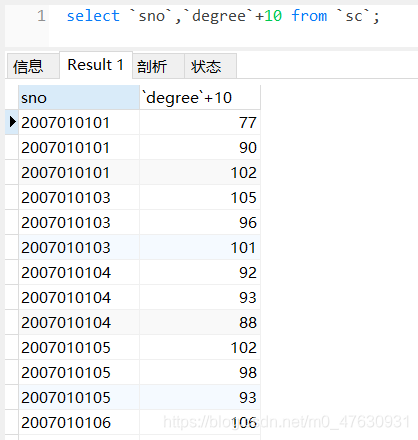Select the sno cell 2007010106
This screenshot has height=440, width=418.
[79, 422]
